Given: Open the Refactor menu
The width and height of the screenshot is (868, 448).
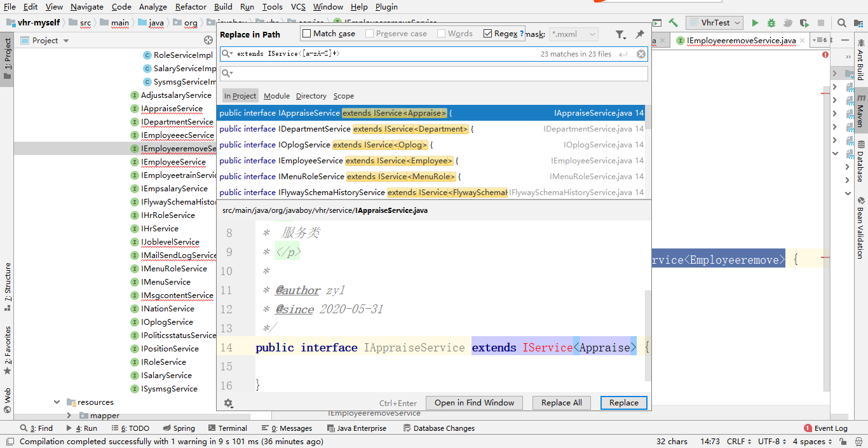Looking at the screenshot, I should coord(191,7).
